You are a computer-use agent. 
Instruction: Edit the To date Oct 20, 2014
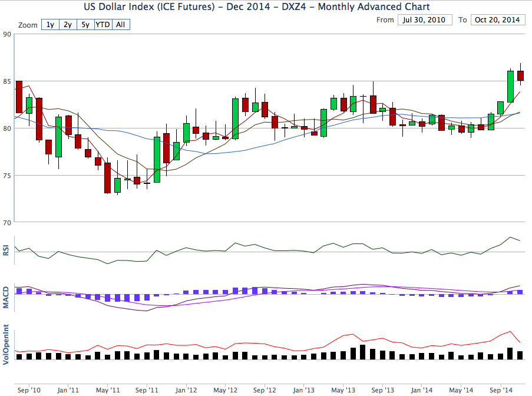click(498, 20)
